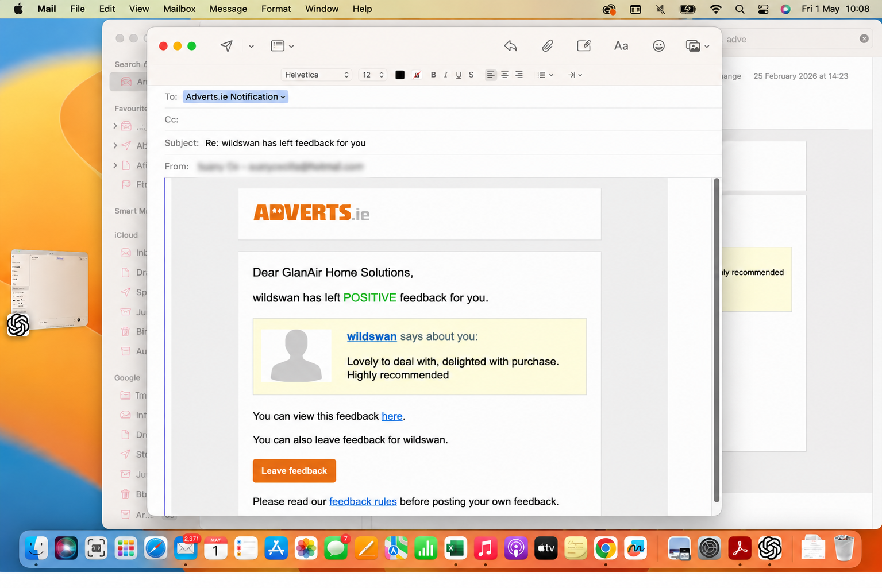Open the list style dropdown

pos(545,75)
